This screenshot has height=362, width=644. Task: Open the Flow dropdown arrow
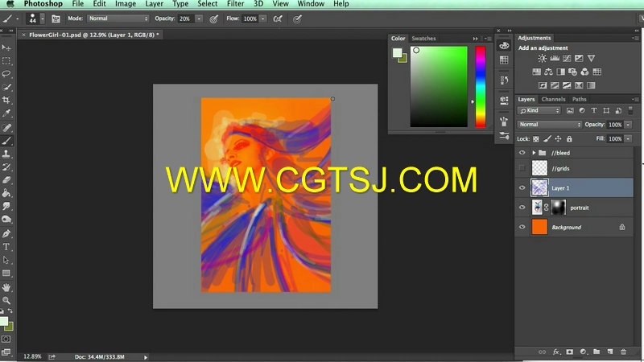pyautogui.click(x=263, y=19)
